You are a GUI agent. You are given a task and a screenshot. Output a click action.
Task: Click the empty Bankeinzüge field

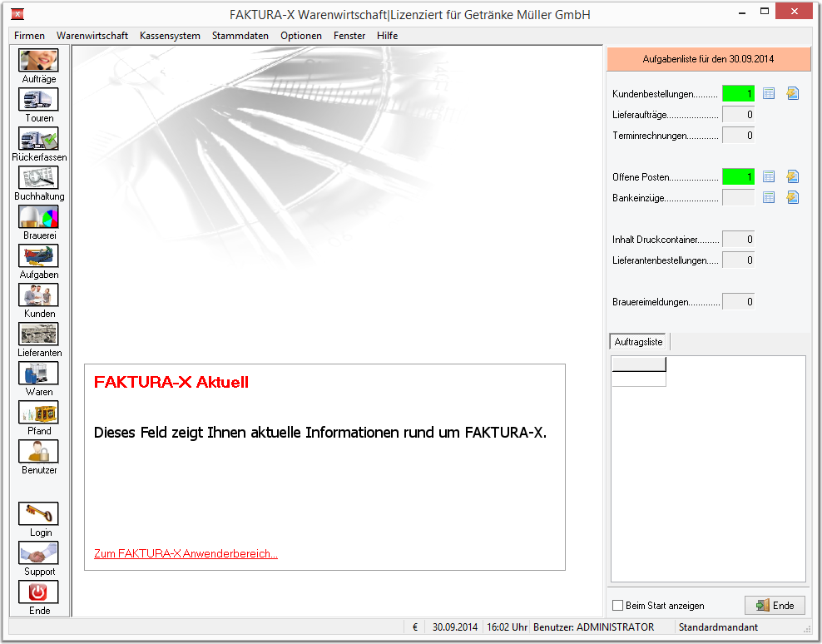tap(738, 198)
